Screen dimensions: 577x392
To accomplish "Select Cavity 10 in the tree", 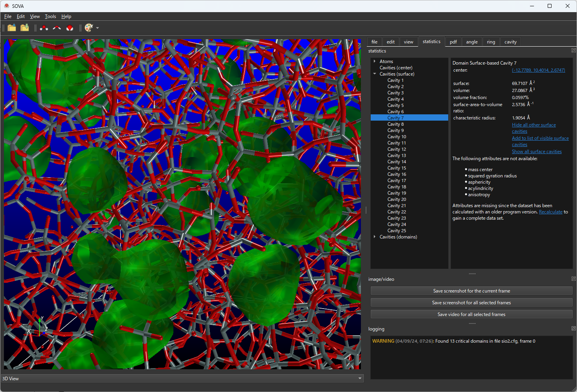I will point(397,137).
